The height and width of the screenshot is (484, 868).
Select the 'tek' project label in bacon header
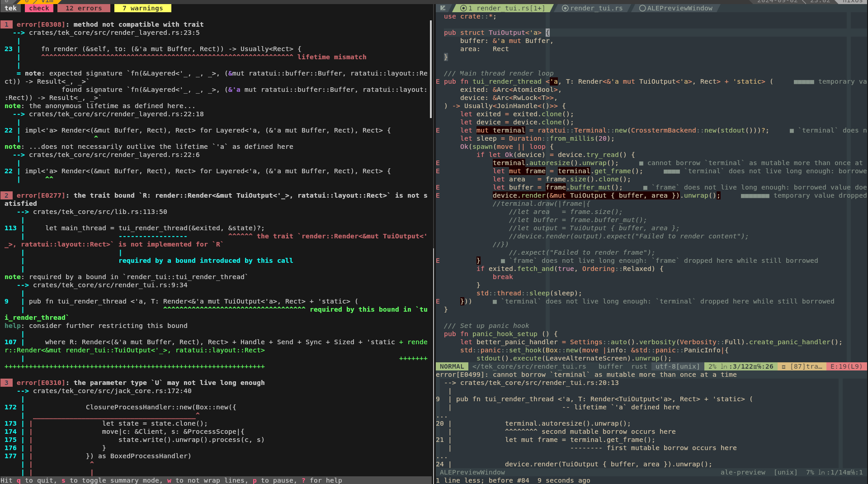click(x=11, y=8)
